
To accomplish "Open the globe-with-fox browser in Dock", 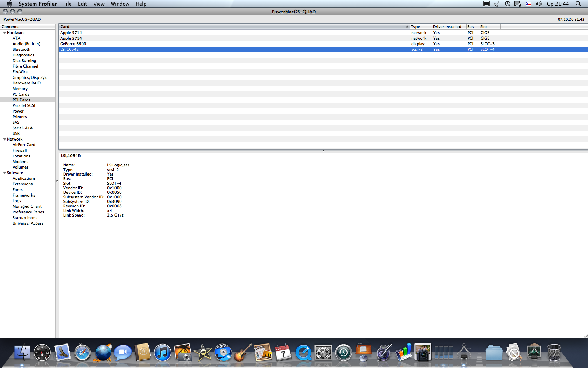I will click(103, 353).
